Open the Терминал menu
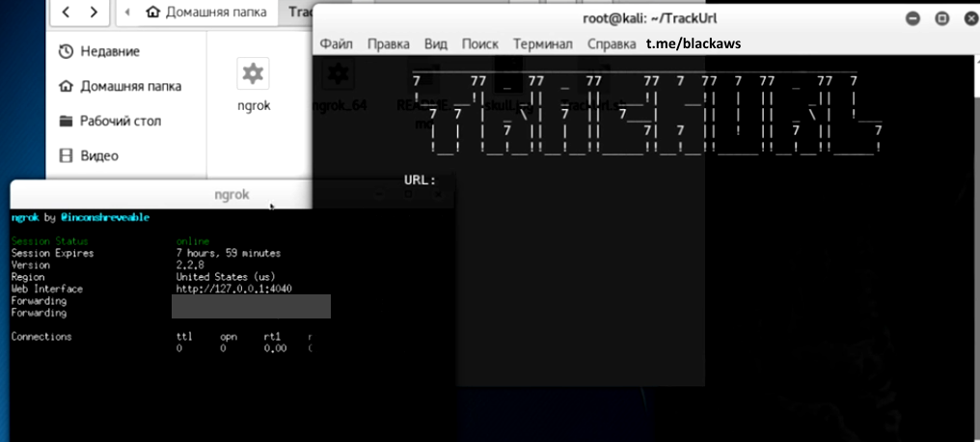The image size is (980, 442). 542,43
